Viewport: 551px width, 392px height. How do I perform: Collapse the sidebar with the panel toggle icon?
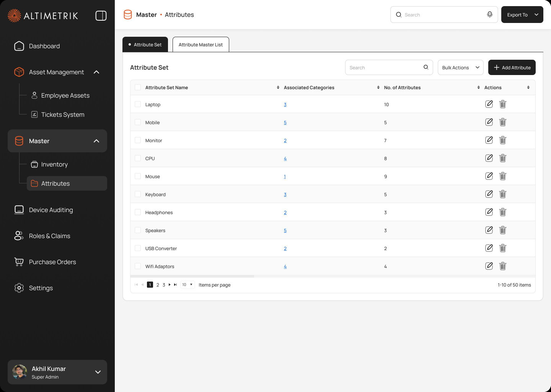tap(101, 16)
